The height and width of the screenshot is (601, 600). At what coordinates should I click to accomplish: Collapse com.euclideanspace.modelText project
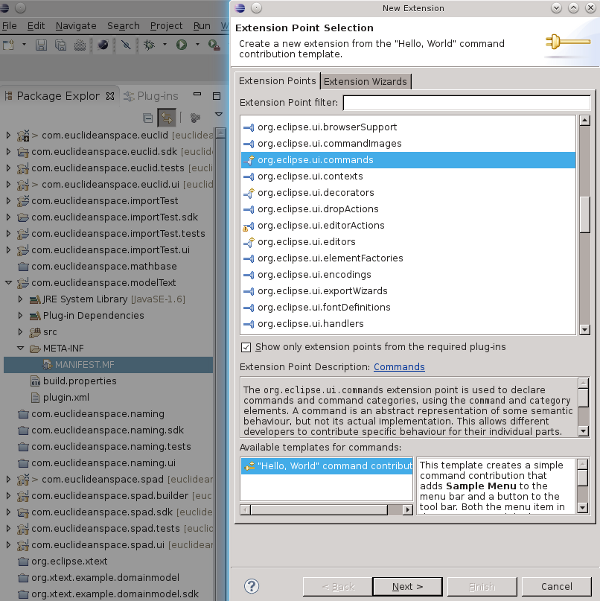pos(8,283)
